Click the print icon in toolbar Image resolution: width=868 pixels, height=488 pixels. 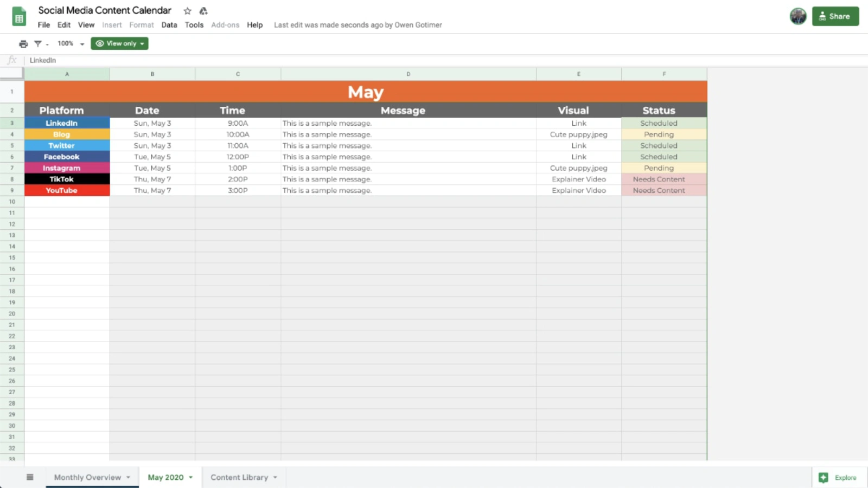click(x=23, y=43)
